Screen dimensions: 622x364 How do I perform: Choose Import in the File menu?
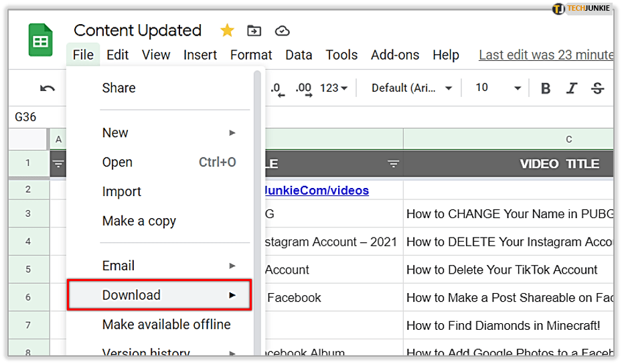[x=121, y=191]
